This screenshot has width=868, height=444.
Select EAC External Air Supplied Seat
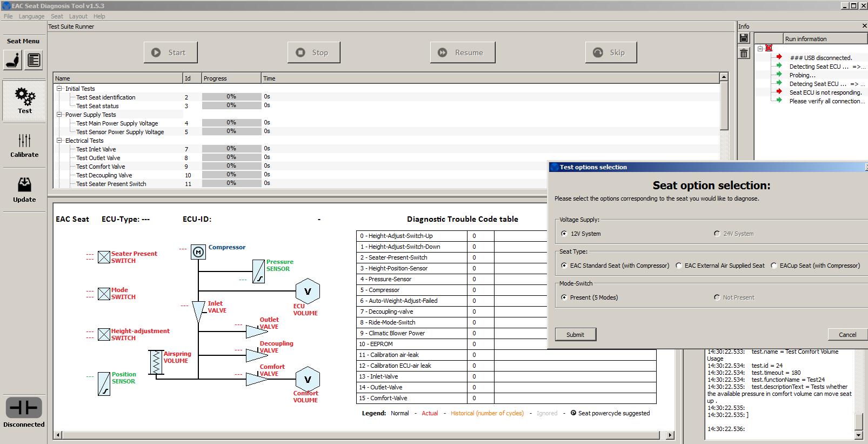[679, 266]
